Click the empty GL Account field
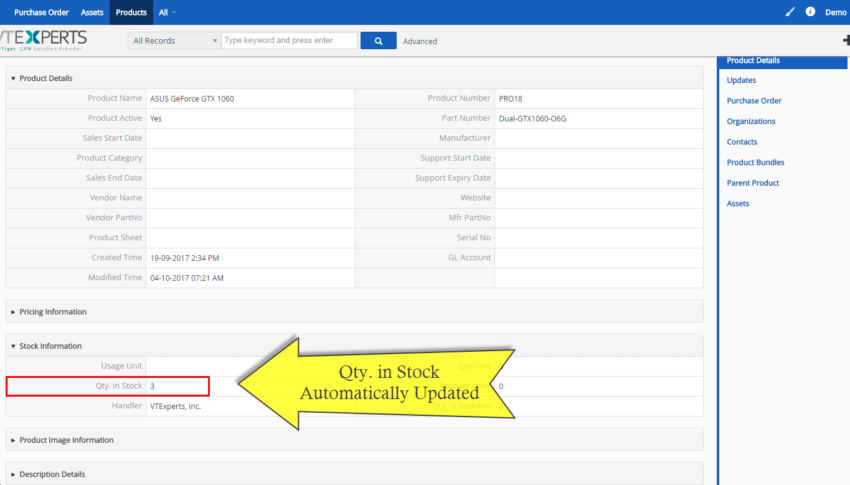Image resolution: width=850 pixels, height=485 pixels. (598, 258)
